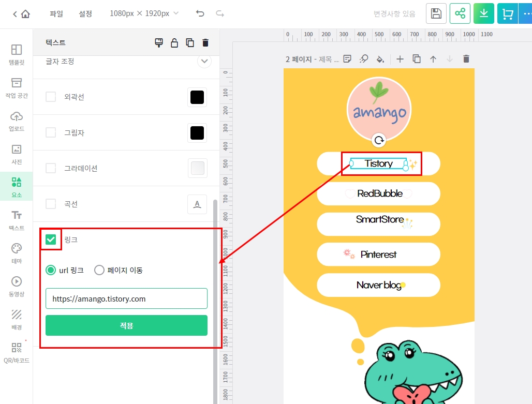This screenshot has height=404, width=532.
Task: Expand the 글자 조정 section chevron
Action: click(204, 62)
